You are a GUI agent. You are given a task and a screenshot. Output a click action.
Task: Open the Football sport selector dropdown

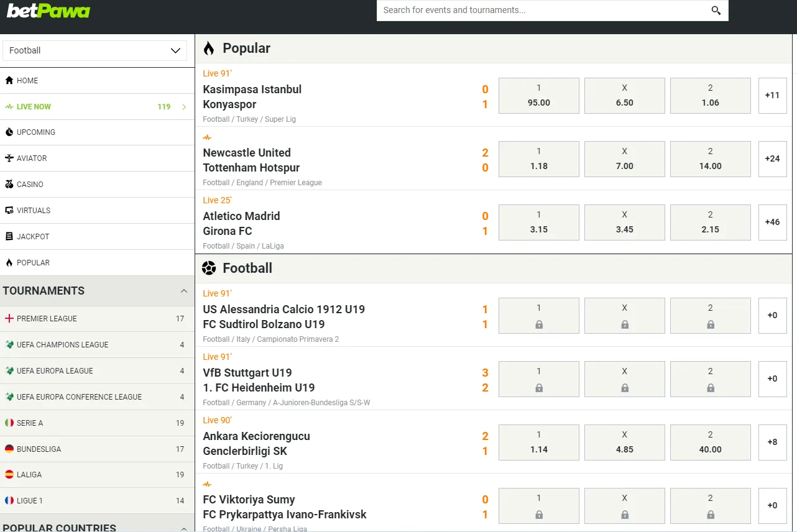click(94, 50)
